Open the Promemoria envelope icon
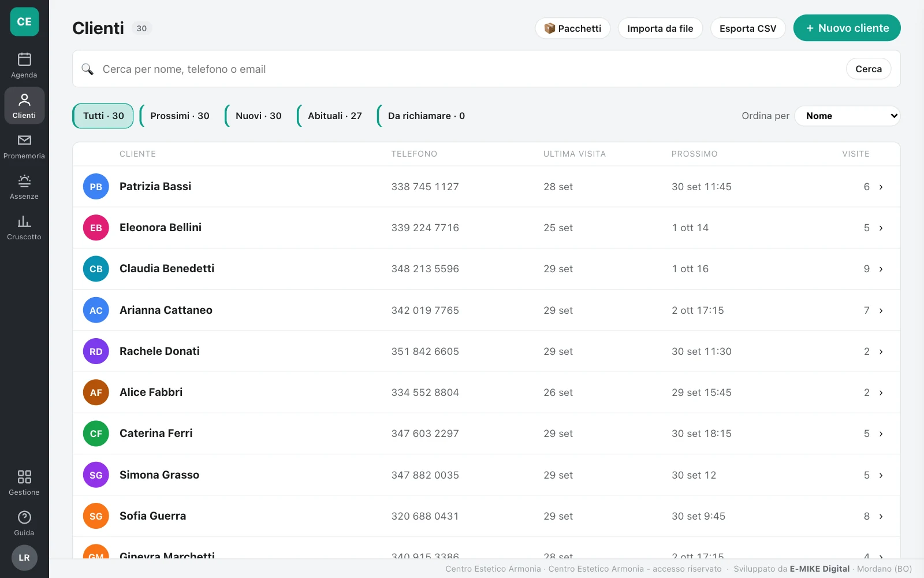924x578 pixels. click(x=24, y=140)
